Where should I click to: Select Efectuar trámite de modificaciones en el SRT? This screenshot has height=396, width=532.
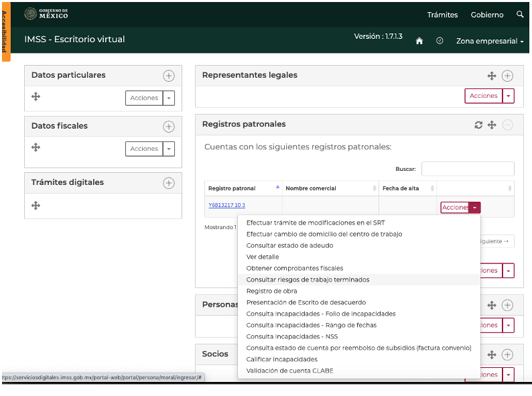click(x=316, y=222)
